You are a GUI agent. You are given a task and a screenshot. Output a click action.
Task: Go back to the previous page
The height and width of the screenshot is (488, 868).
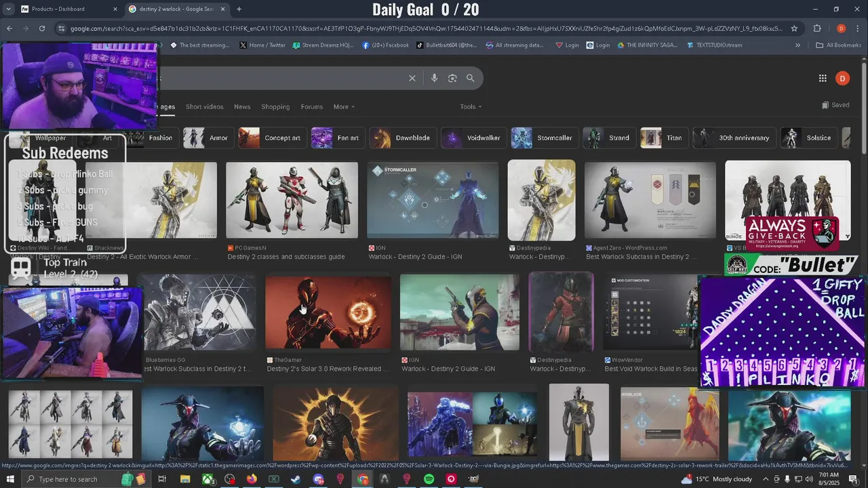pyautogui.click(x=9, y=28)
